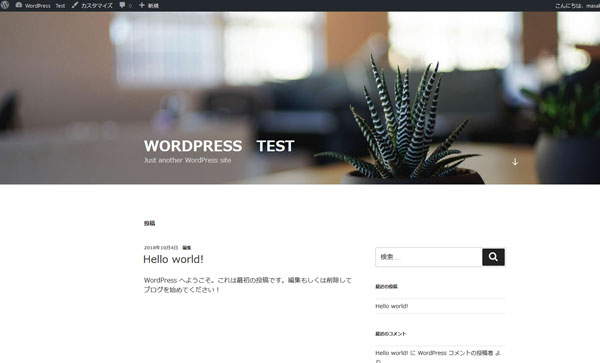
Task: Open the Hello world! post title
Action: tap(173, 259)
